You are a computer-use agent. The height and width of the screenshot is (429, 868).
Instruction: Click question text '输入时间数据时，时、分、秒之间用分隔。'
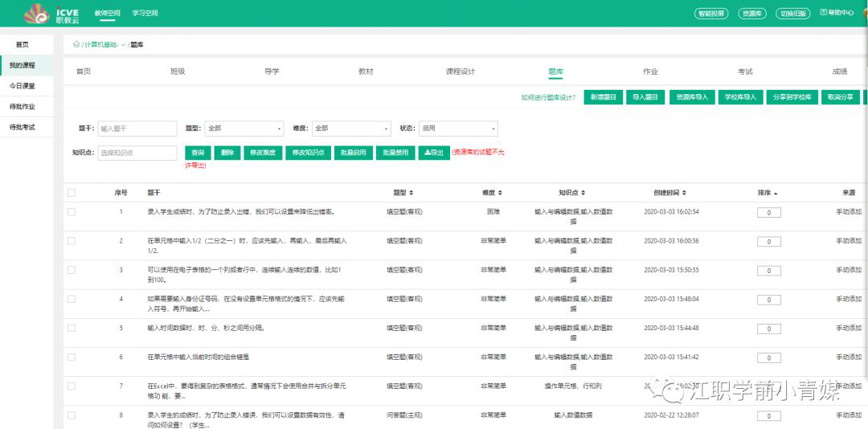click(x=206, y=328)
